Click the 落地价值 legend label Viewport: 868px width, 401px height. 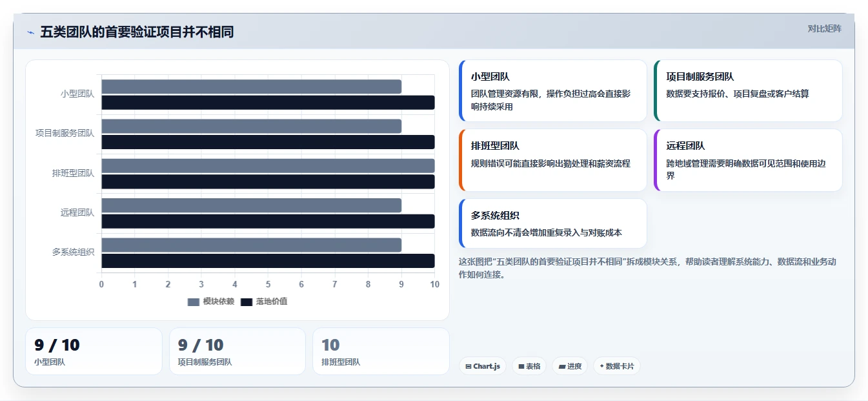click(x=271, y=302)
